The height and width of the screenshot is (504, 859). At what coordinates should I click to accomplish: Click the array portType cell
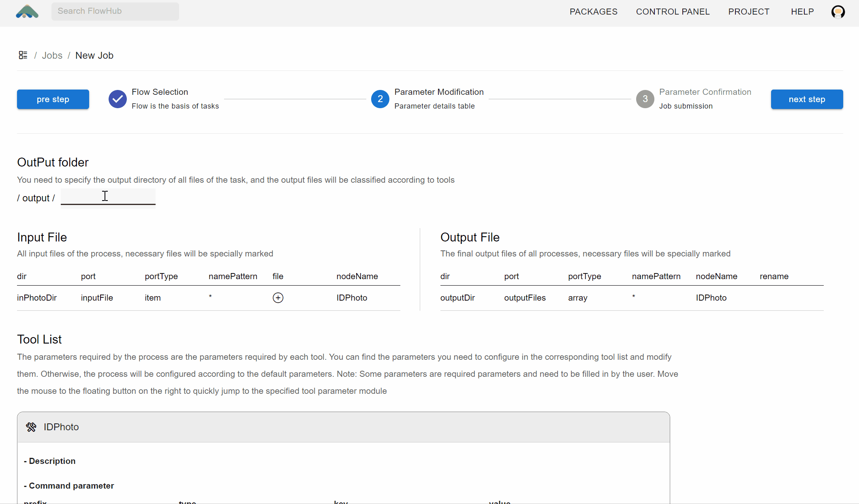[578, 298]
